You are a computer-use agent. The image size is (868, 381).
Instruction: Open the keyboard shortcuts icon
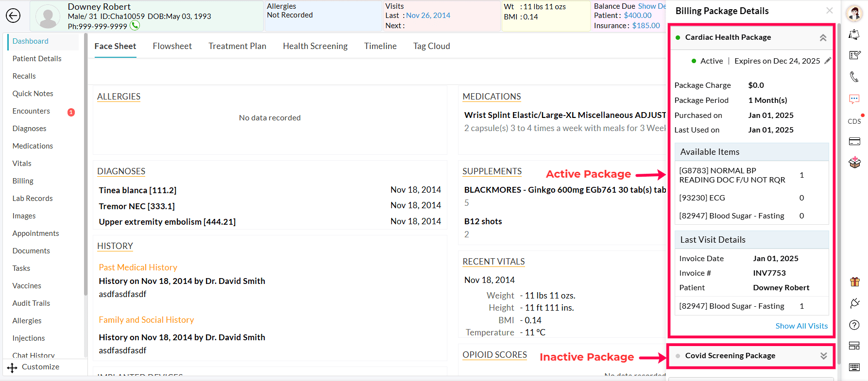point(854,367)
